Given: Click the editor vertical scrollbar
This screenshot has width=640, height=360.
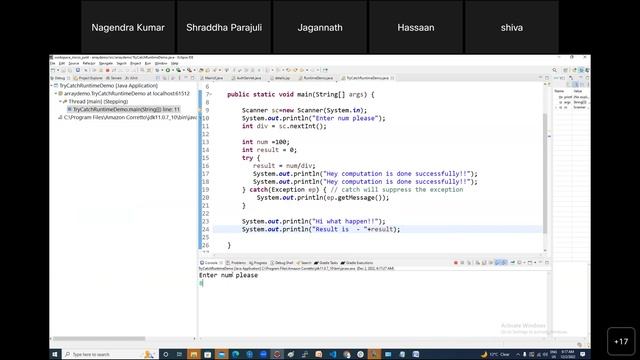Looking at the screenshot, I should point(545,173).
